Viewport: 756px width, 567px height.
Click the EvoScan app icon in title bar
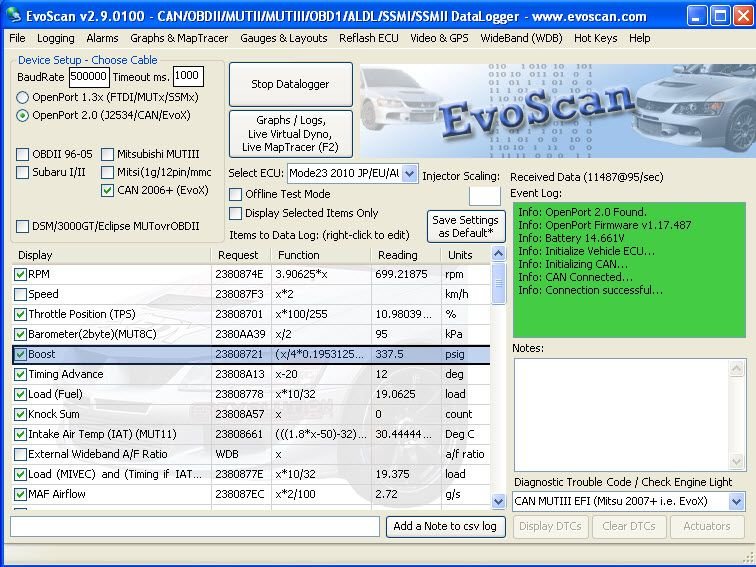(x=14, y=14)
